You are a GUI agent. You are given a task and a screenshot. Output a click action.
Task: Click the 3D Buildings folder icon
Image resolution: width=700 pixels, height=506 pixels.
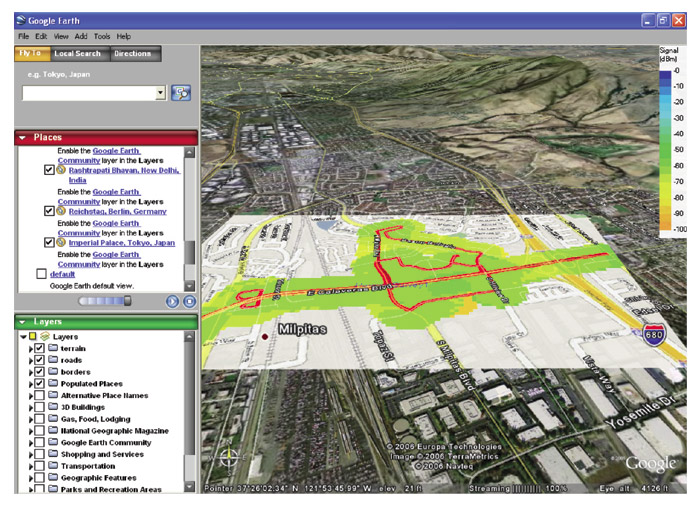pyautogui.click(x=53, y=406)
